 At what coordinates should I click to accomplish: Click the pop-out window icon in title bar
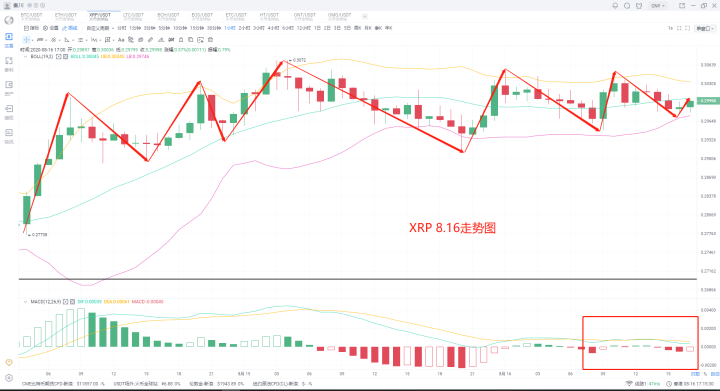click(x=682, y=6)
